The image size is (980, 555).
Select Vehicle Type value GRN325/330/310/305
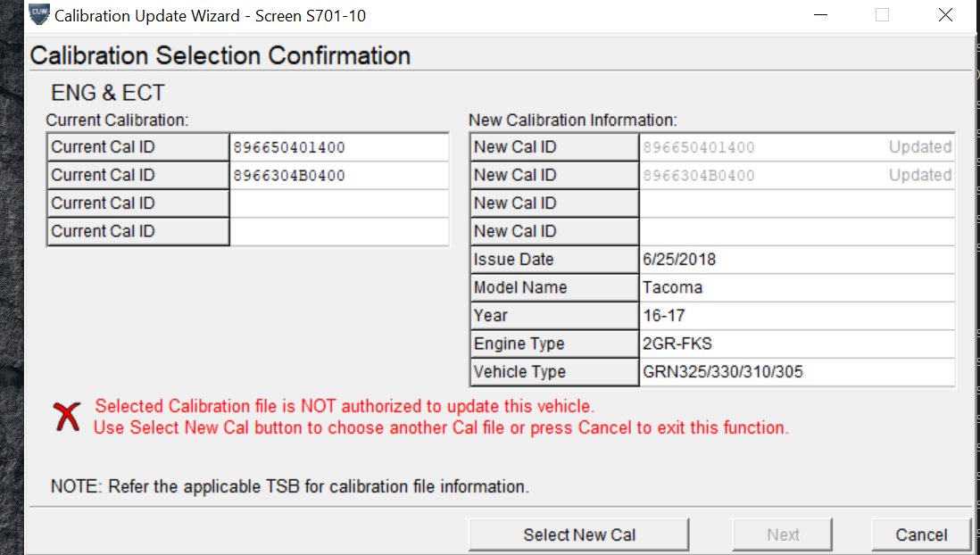tap(723, 372)
